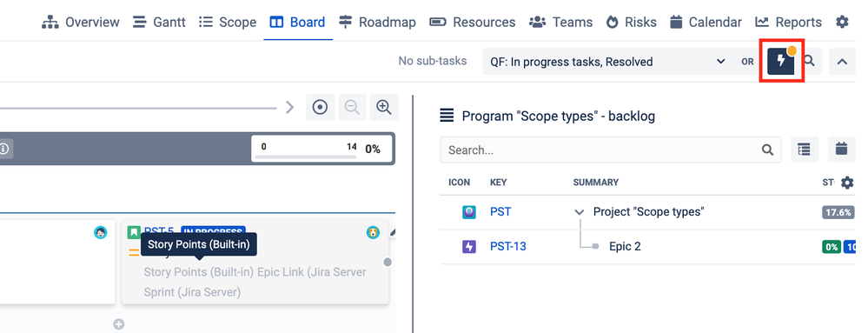Click the lightning bolt quick filter icon
The image size is (868, 333).
pos(780,61)
